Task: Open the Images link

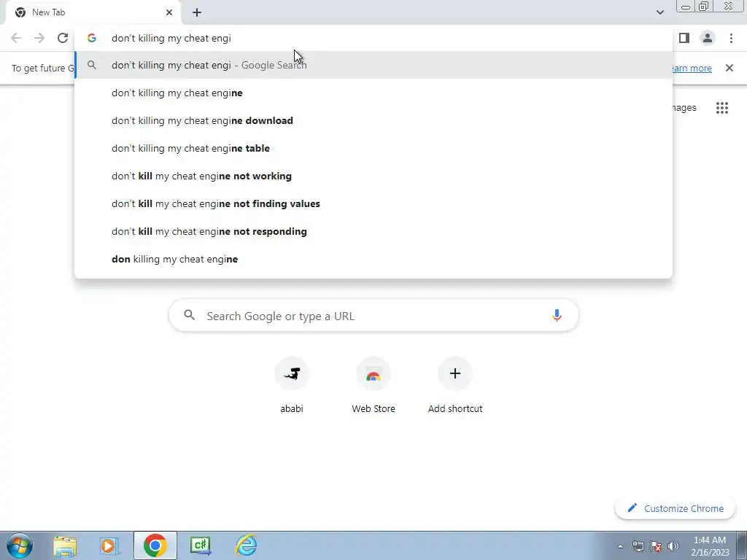Action: tap(684, 108)
